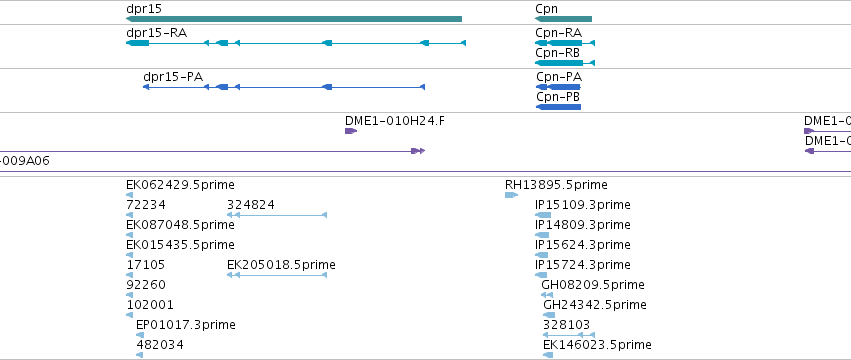Image resolution: width=851 pixels, height=360 pixels.
Task: Click the dpr15-RA transcript feature
Action: [296, 43]
